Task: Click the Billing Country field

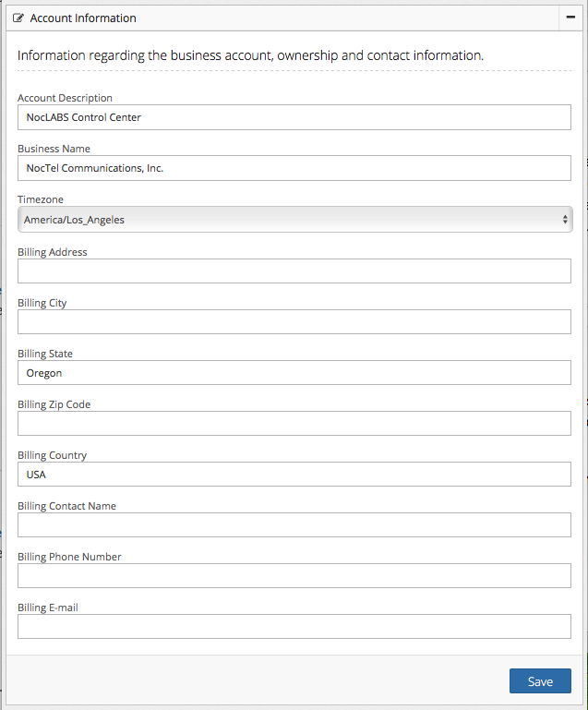Action: pyautogui.click(x=294, y=474)
